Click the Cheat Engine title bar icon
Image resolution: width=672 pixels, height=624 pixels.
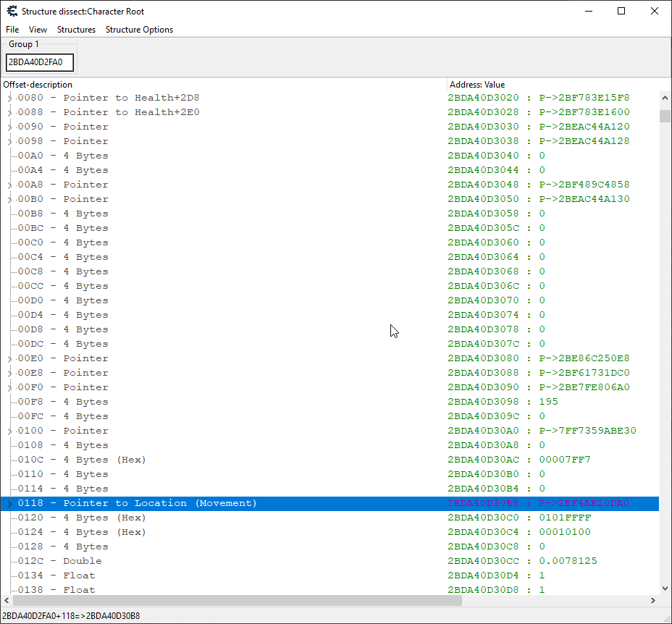click(x=12, y=11)
